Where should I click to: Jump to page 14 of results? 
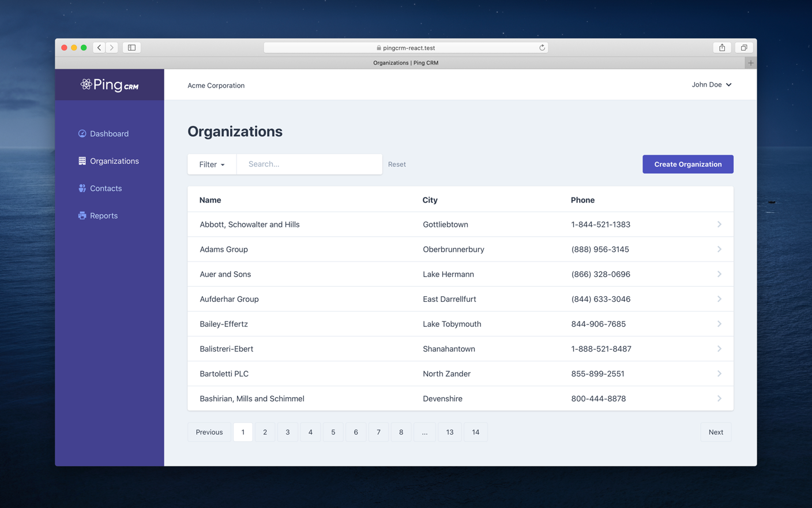coord(475,432)
